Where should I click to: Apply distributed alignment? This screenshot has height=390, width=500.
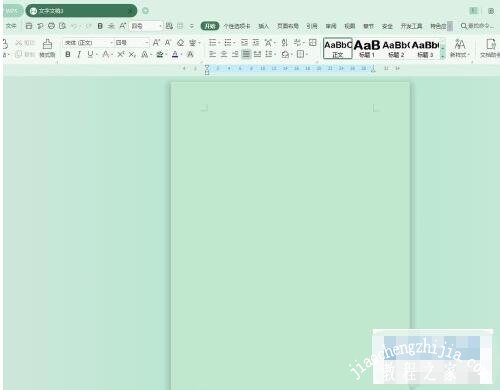click(x=257, y=54)
